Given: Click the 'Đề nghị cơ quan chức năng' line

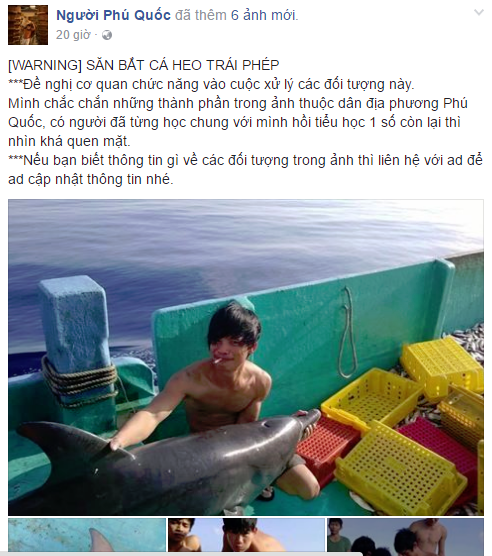Looking at the screenshot, I should tap(211, 84).
